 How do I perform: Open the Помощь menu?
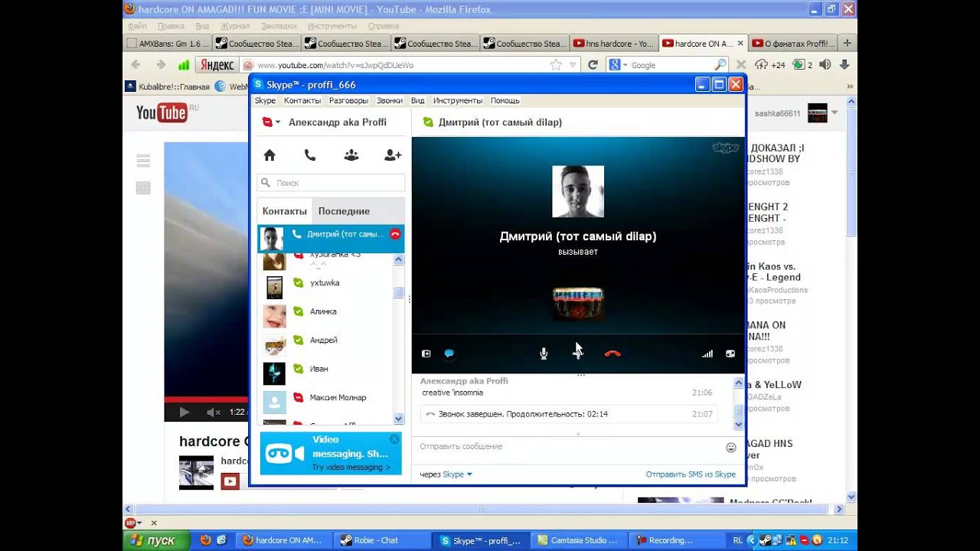tap(505, 100)
